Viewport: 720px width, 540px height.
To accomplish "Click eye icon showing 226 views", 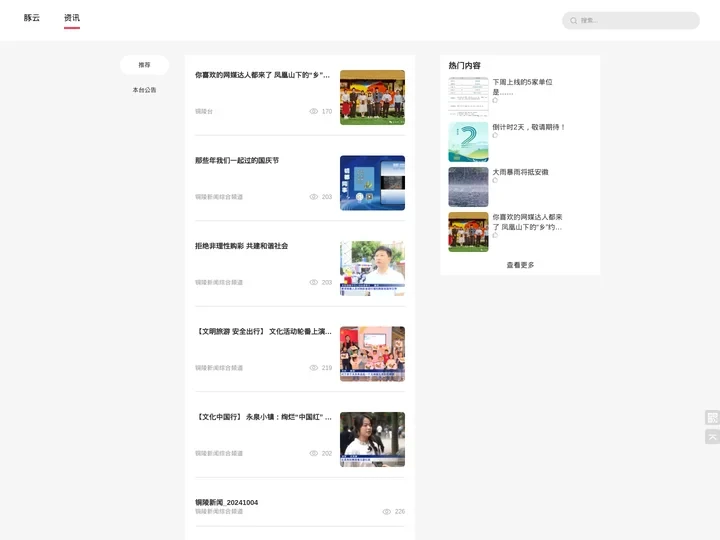I will pos(387,511).
